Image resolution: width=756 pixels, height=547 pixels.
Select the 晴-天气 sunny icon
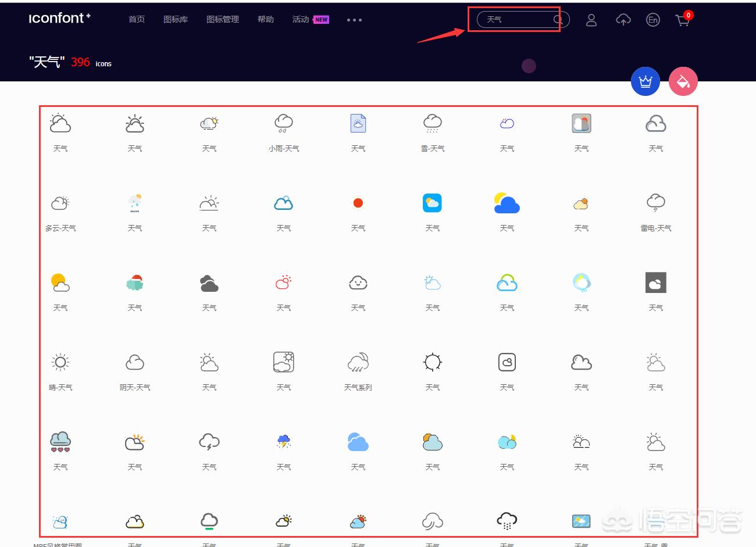coord(60,362)
